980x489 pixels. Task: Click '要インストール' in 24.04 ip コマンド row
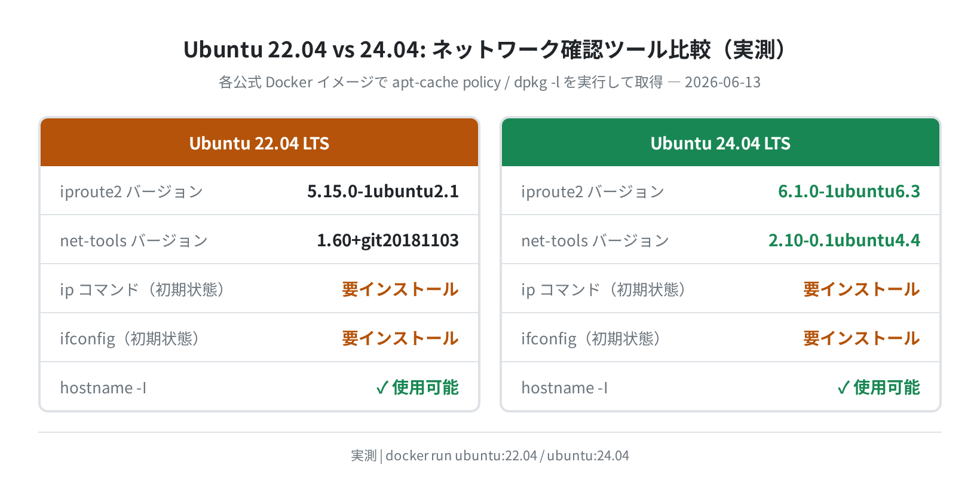[862, 289]
